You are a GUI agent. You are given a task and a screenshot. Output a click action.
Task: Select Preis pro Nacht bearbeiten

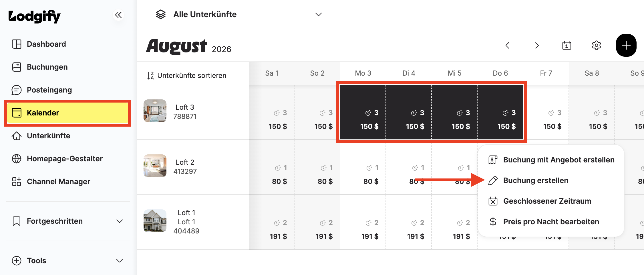click(551, 222)
